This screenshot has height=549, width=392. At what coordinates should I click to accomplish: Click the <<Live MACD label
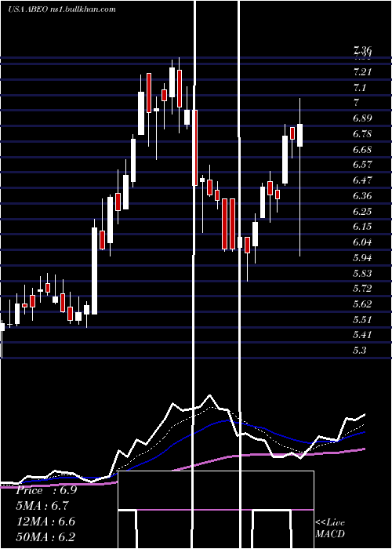(330, 529)
